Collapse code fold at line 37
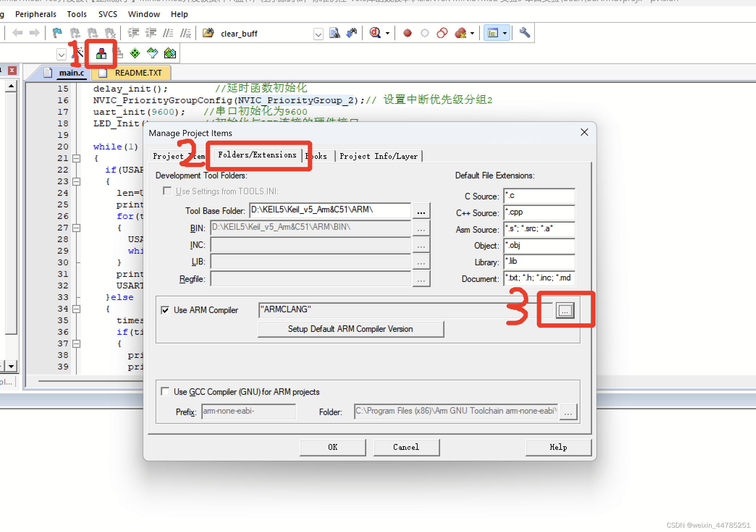756x532 pixels. coord(76,344)
